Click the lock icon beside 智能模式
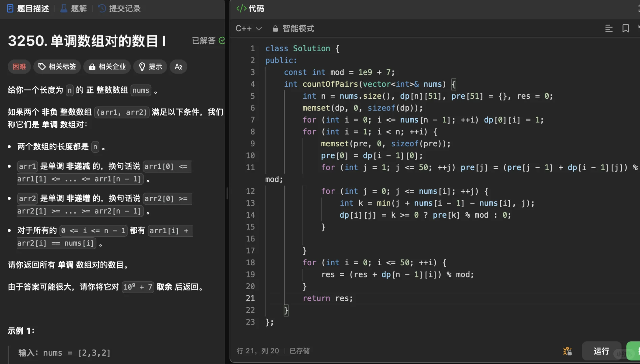This screenshot has height=364, width=640. pos(275,29)
